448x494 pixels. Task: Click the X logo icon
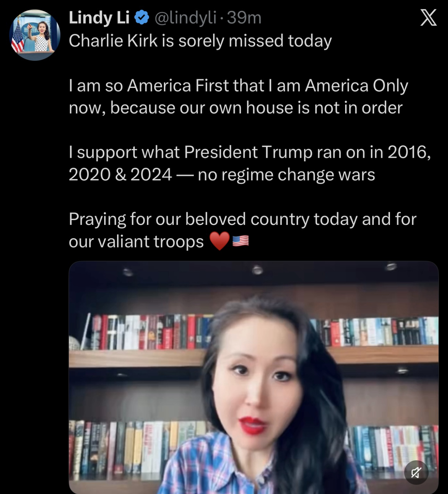429,18
